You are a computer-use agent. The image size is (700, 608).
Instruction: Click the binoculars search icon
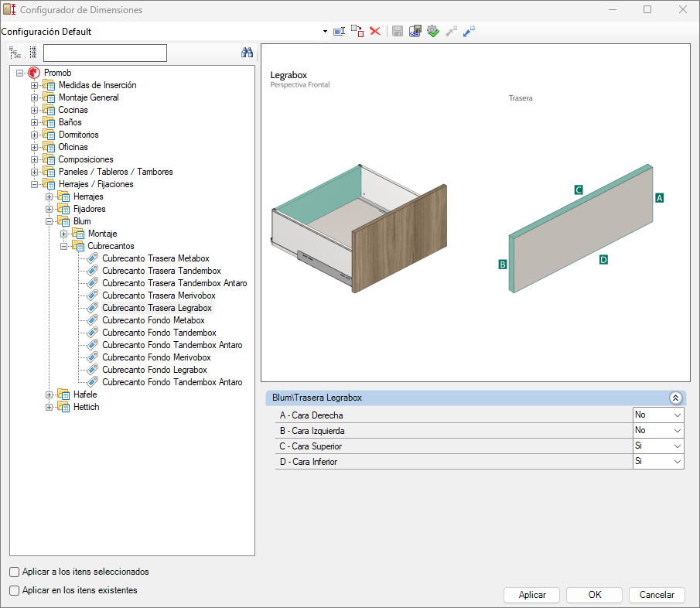click(x=247, y=53)
